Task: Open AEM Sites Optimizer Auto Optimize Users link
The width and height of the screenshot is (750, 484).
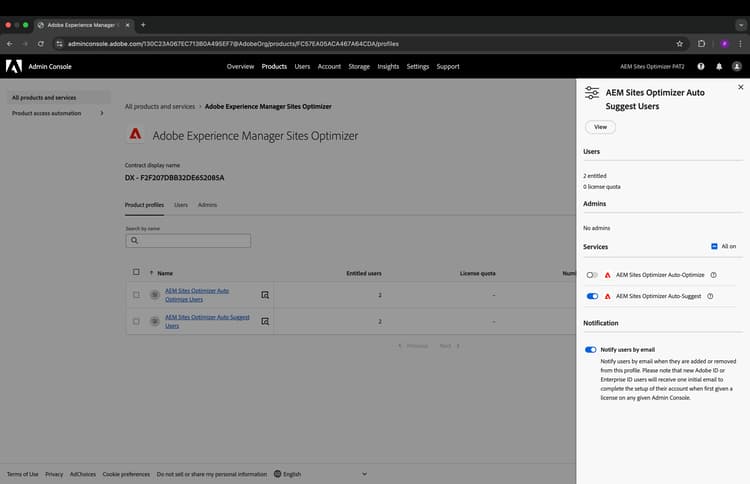Action: pyautogui.click(x=197, y=295)
